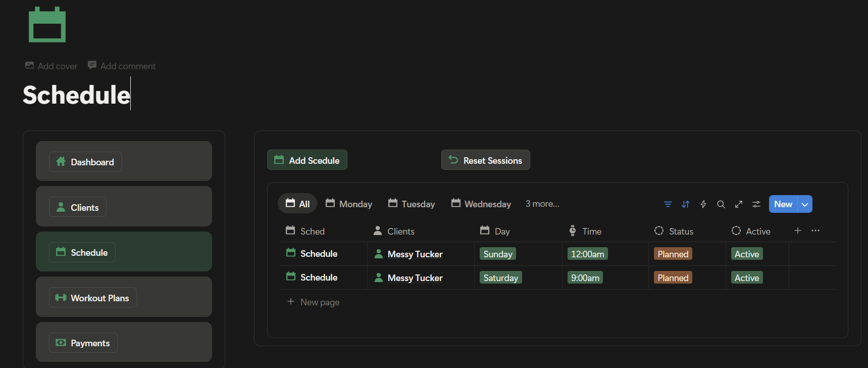Open the sort arrows icon
The width and height of the screenshot is (868, 368).
coord(686,204)
